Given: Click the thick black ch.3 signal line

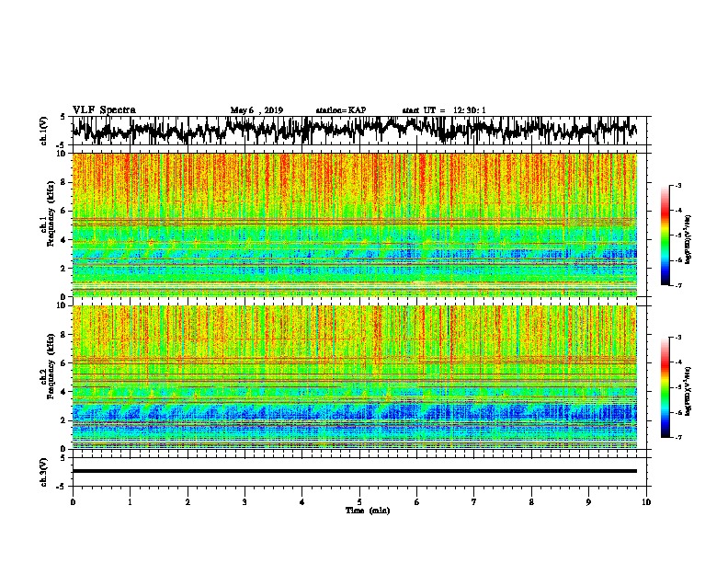Looking at the screenshot, I should coord(354,471).
